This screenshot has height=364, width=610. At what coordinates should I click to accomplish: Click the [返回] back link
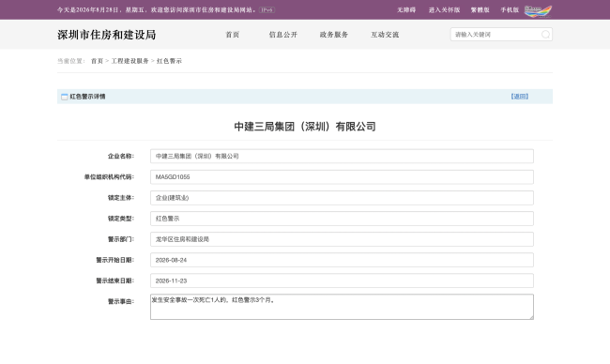click(520, 96)
